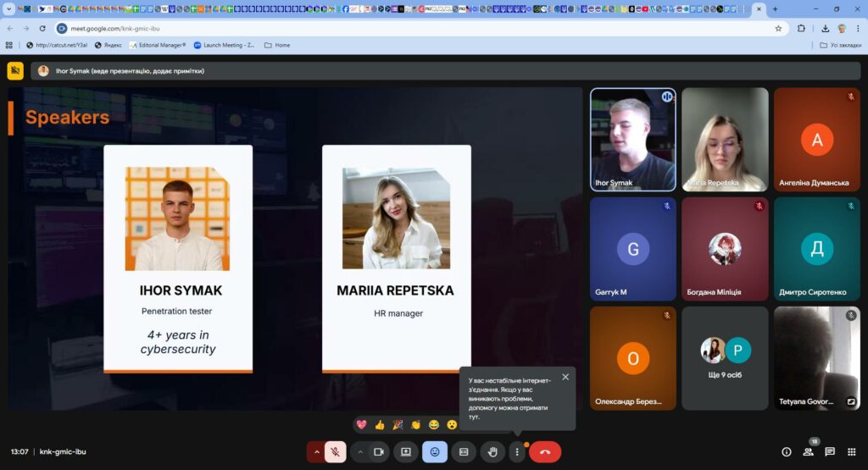Open meeting details info icon
Viewport: 868px width, 470px height.
point(786,452)
